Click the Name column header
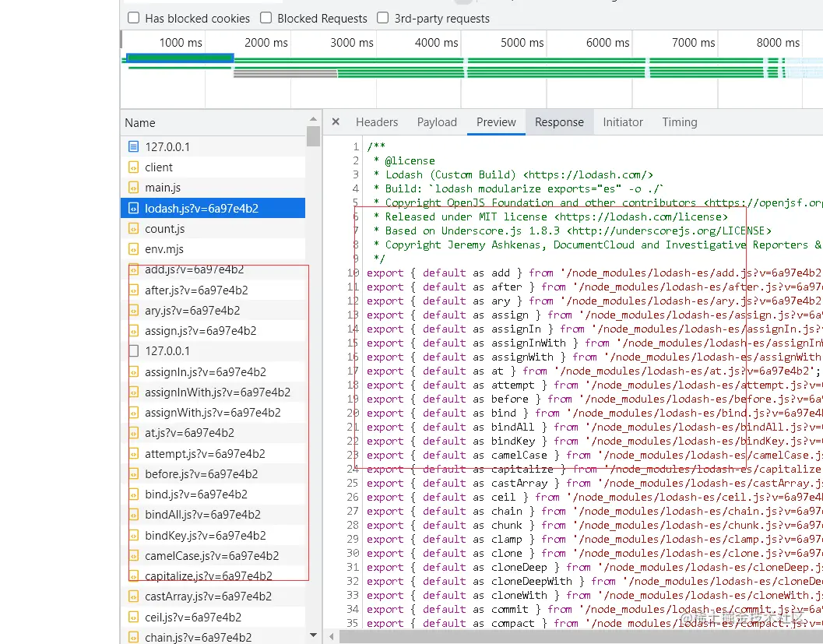Screen dimensions: 823x644 (x=140, y=123)
